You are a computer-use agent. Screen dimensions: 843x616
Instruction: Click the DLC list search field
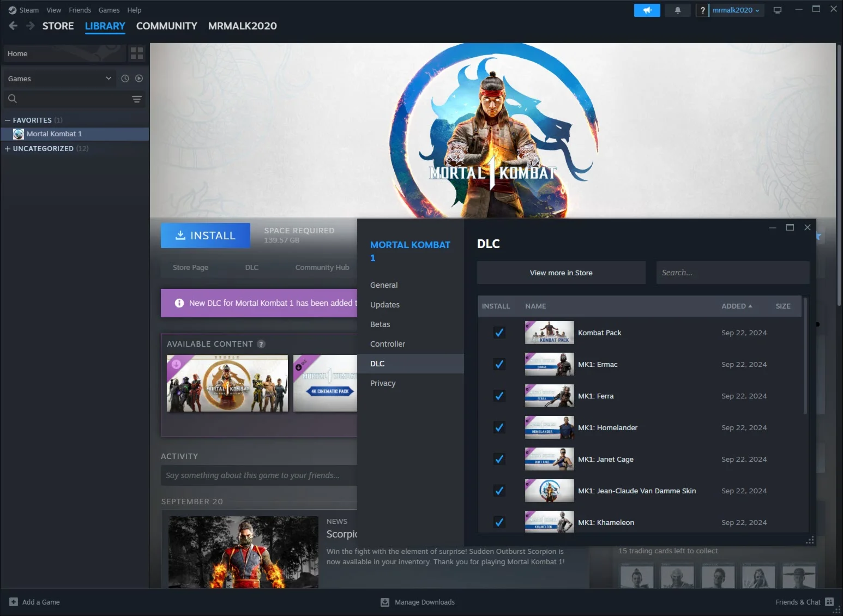click(x=732, y=273)
